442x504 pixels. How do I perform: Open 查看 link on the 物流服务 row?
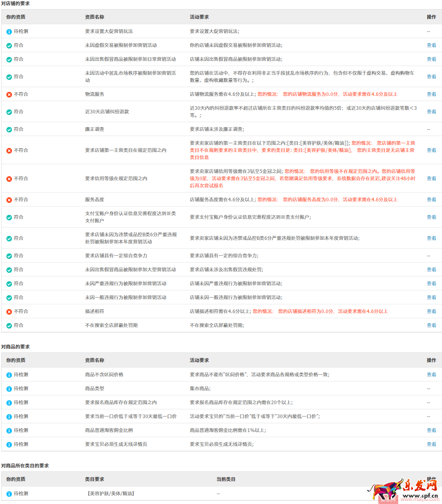432,94
